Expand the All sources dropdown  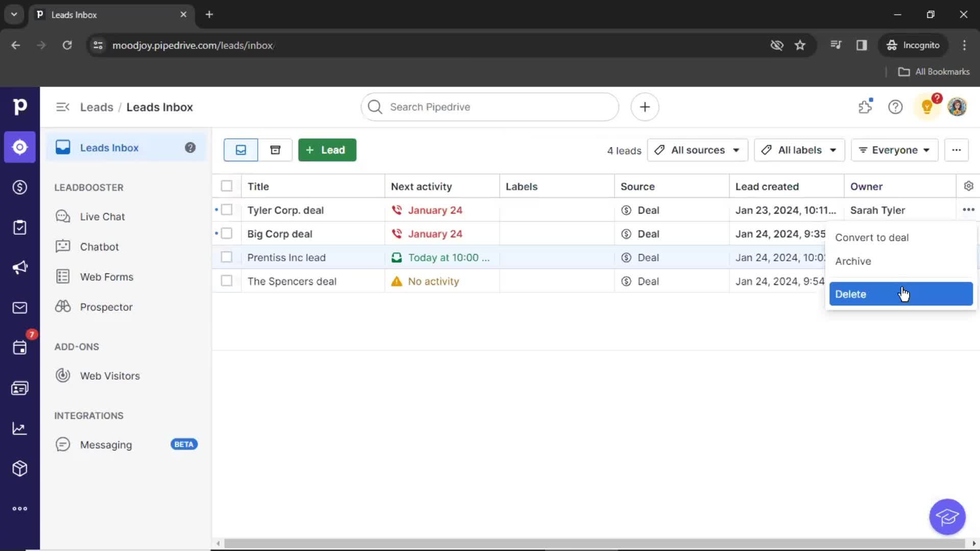point(697,150)
